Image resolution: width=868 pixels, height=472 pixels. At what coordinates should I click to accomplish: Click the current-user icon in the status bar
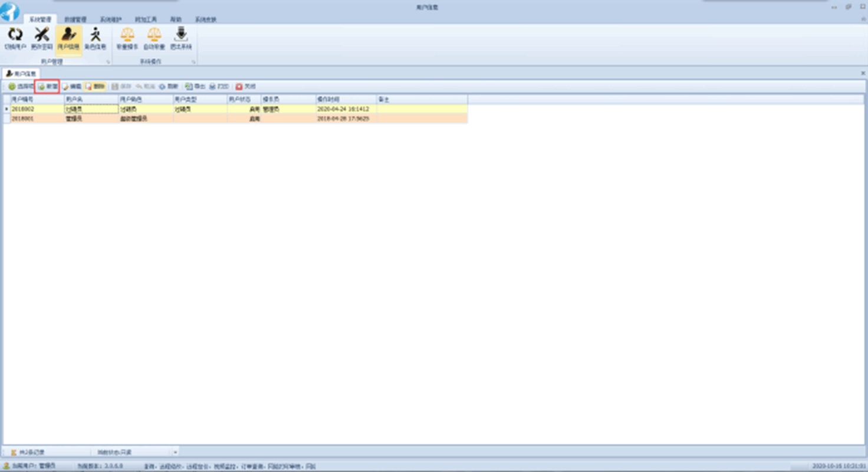tap(7, 466)
